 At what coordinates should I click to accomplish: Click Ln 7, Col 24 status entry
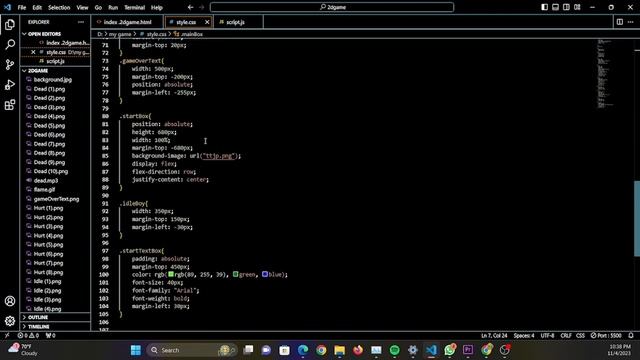494,336
